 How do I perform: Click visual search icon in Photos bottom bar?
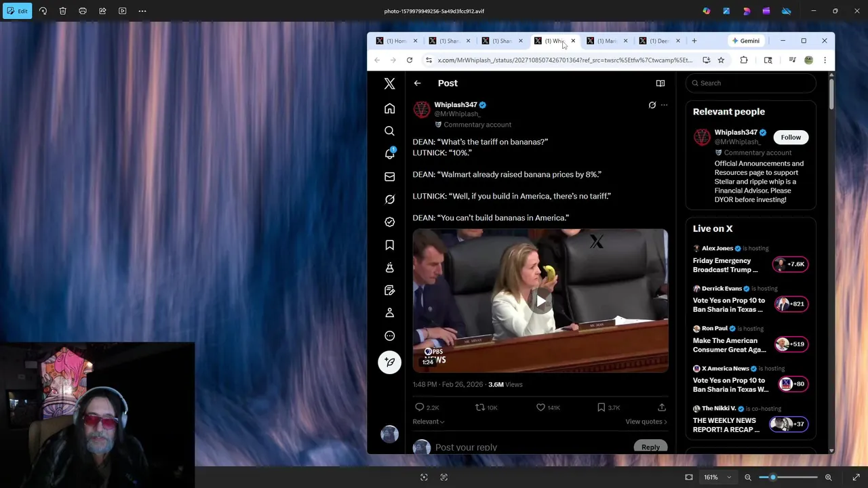click(424, 477)
